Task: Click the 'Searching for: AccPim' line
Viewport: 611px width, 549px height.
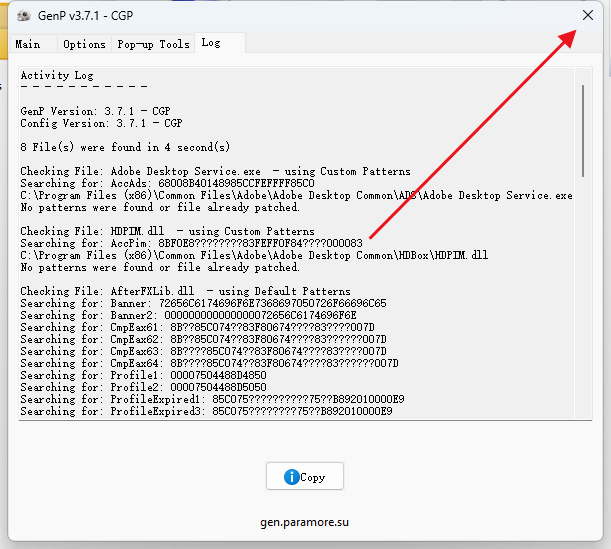Action: point(191,243)
